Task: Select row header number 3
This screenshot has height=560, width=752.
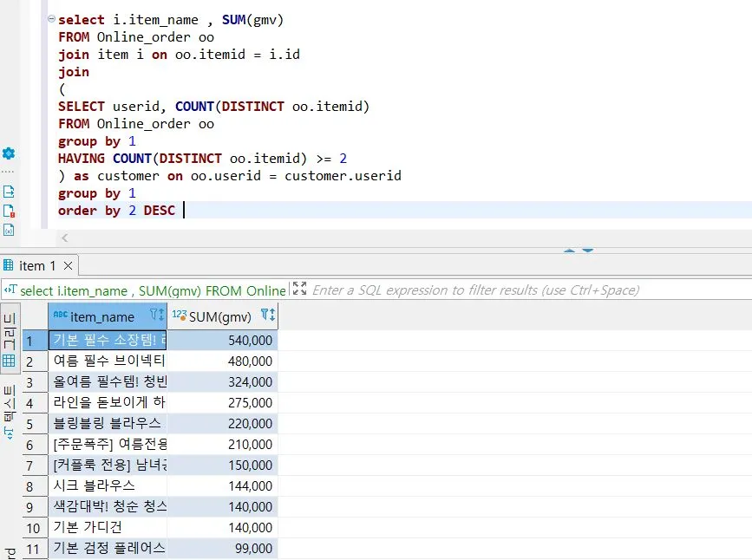Action: point(35,382)
